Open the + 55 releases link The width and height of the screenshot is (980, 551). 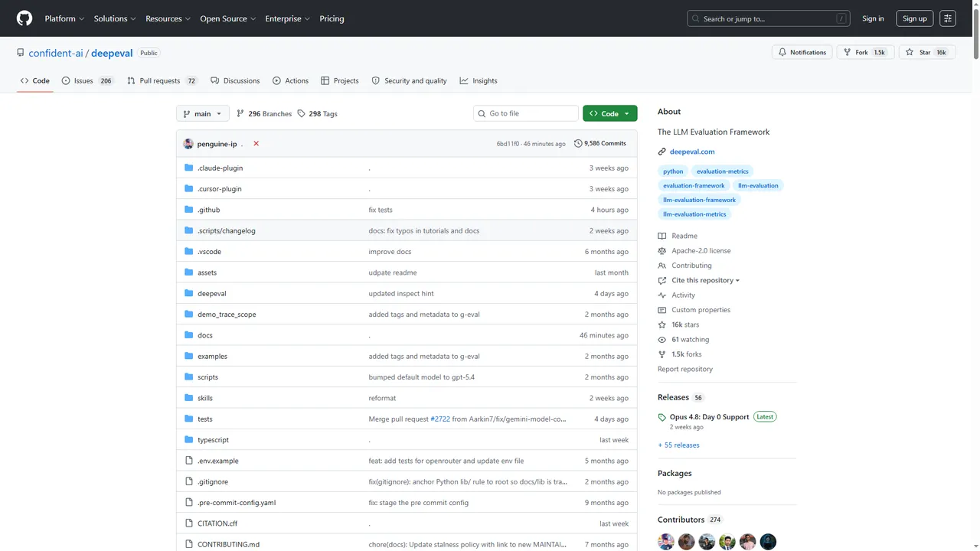[678, 445]
